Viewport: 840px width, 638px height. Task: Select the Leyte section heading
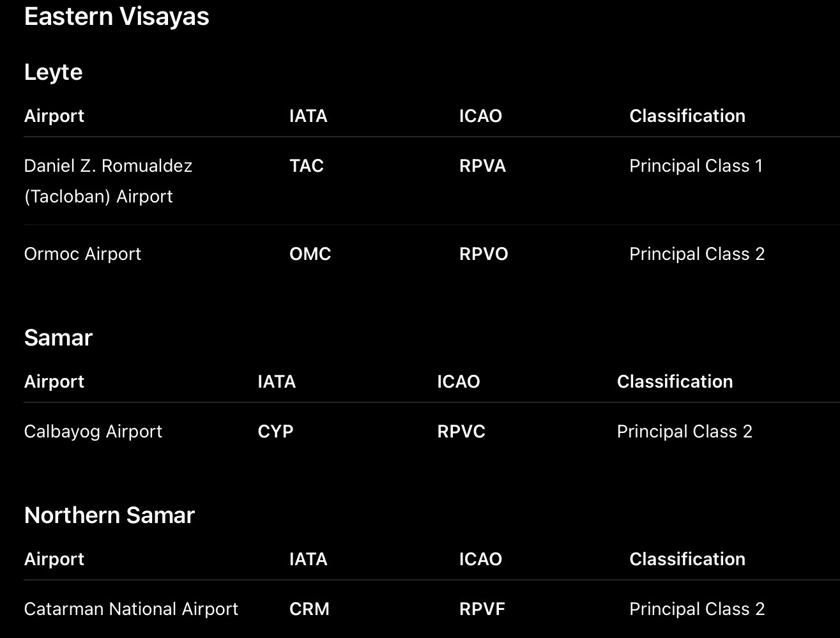pos(53,72)
